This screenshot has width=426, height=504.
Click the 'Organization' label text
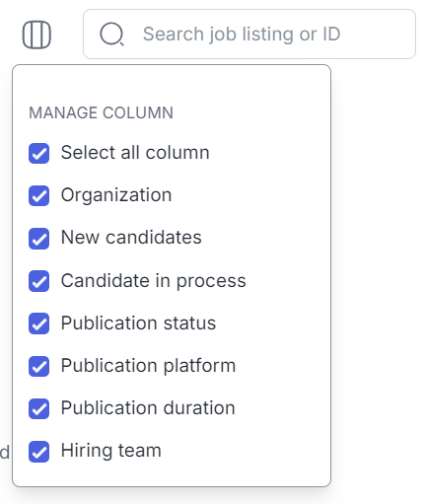(116, 195)
